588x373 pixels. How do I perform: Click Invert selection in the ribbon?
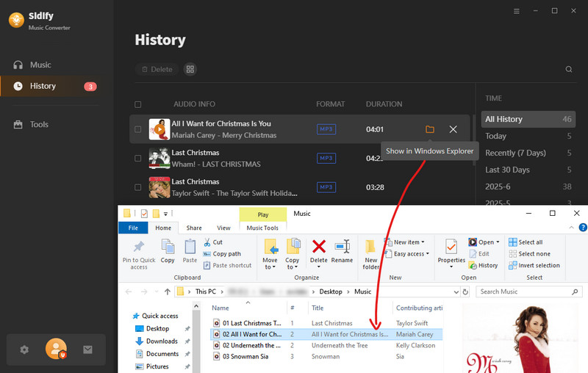click(x=534, y=266)
